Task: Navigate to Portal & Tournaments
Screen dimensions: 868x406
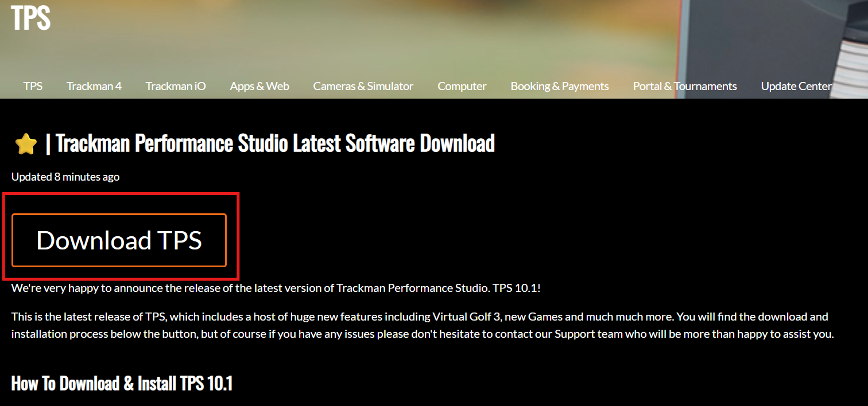Action: [685, 86]
